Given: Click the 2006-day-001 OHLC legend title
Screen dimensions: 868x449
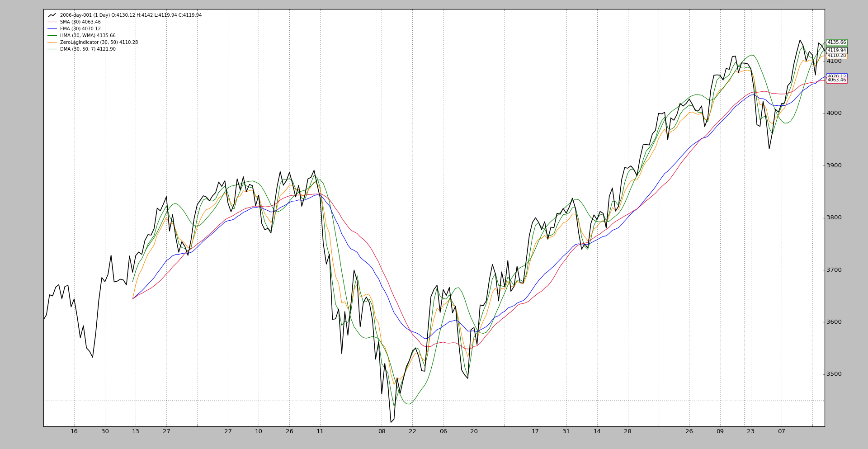Looking at the screenshot, I should (x=131, y=15).
